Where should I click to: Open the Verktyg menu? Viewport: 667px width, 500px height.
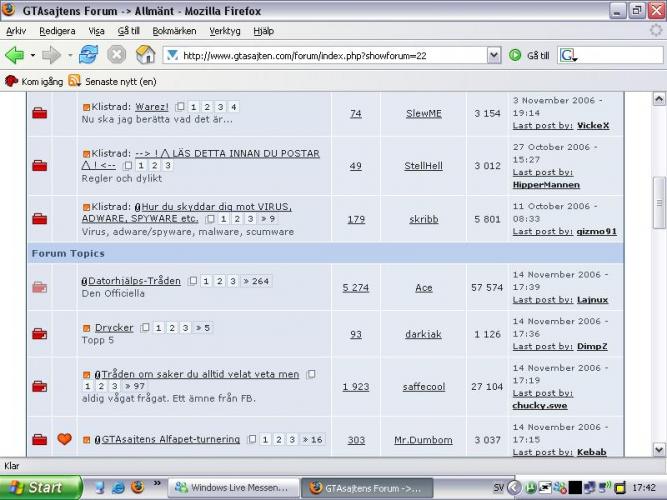coord(225,31)
